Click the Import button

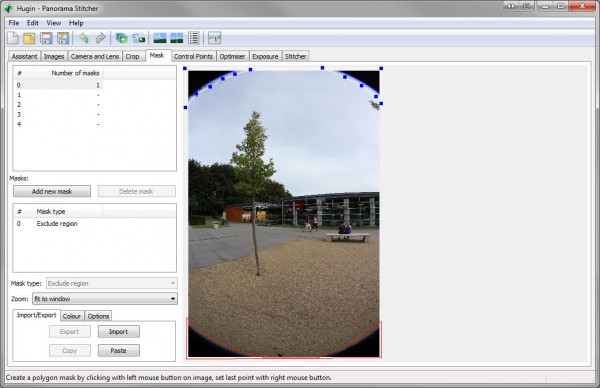pyautogui.click(x=119, y=331)
